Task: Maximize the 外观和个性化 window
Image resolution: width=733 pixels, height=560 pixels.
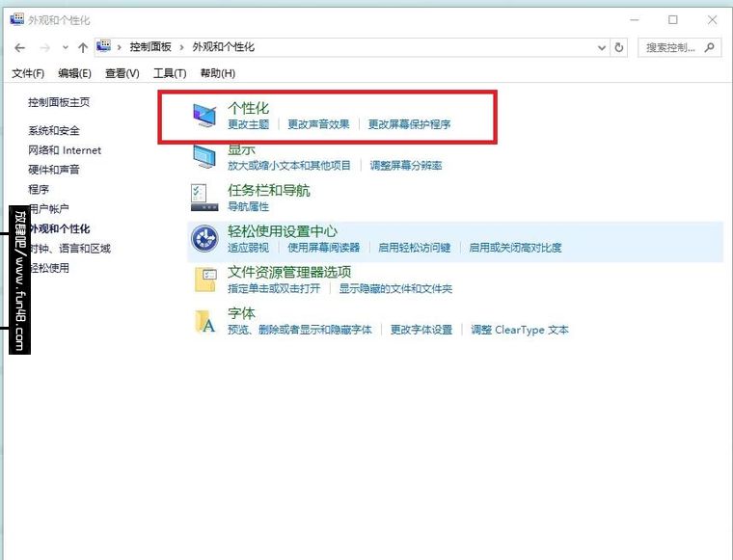Action: pyautogui.click(x=672, y=19)
